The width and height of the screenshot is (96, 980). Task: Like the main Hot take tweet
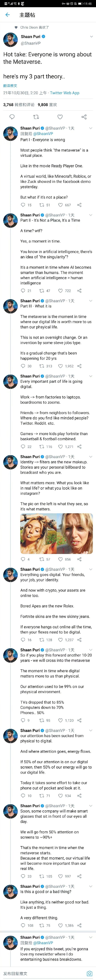pos(60,117)
